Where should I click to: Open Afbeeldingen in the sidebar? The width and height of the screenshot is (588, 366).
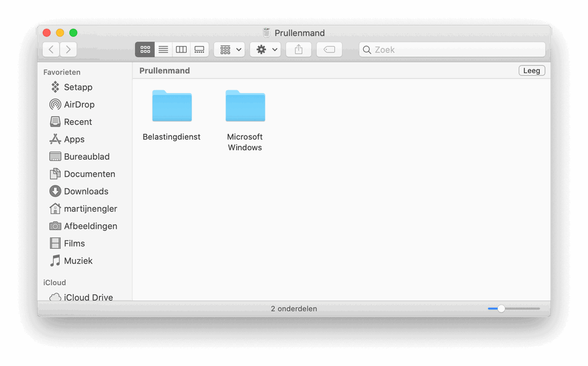pyautogui.click(x=91, y=226)
